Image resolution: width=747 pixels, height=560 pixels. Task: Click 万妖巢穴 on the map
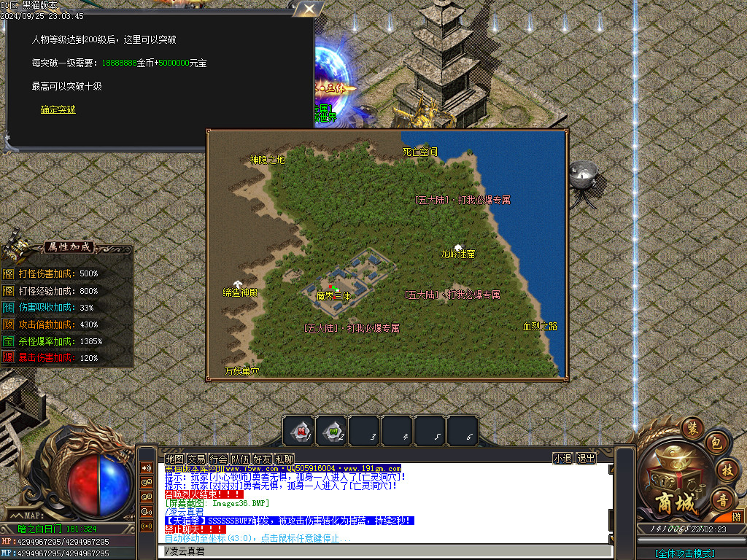point(241,371)
